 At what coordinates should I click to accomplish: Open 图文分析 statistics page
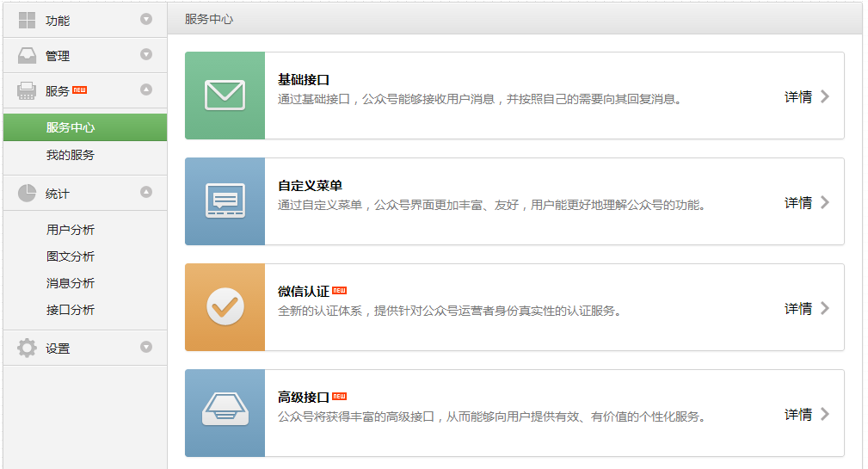pyautogui.click(x=71, y=256)
